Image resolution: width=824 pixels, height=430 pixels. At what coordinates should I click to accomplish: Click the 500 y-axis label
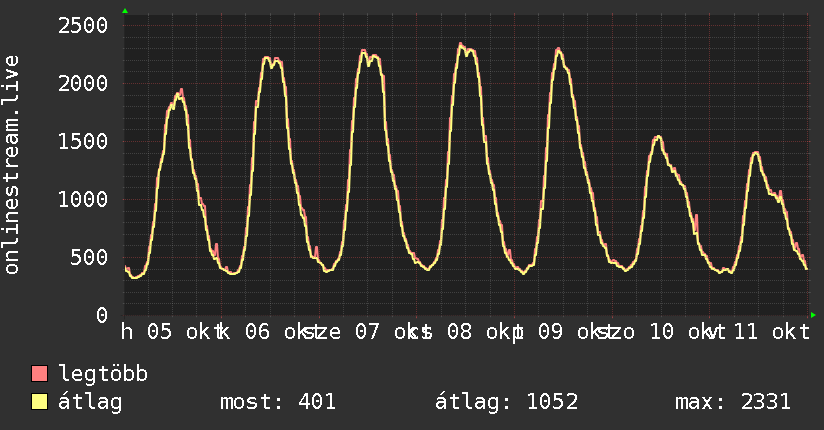[89, 257]
